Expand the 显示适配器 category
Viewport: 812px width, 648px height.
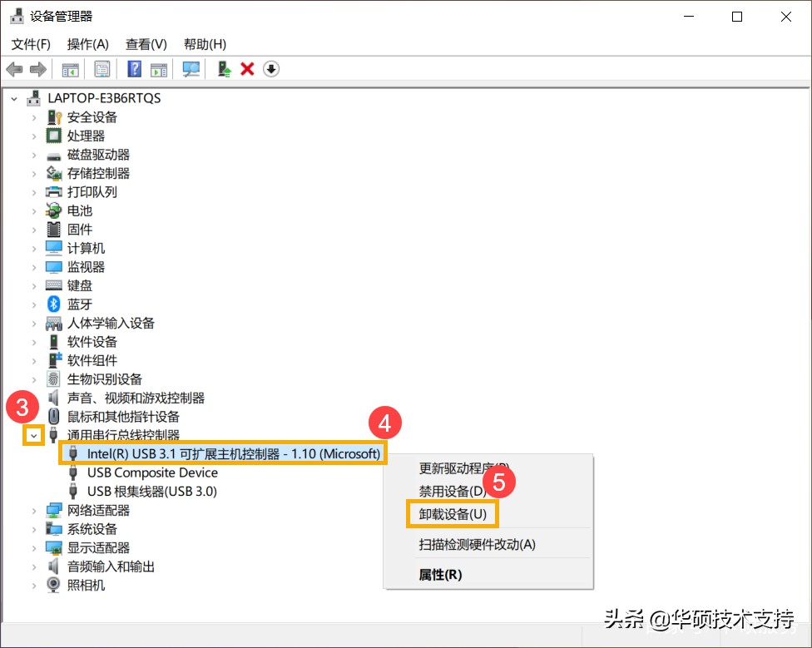click(32, 547)
